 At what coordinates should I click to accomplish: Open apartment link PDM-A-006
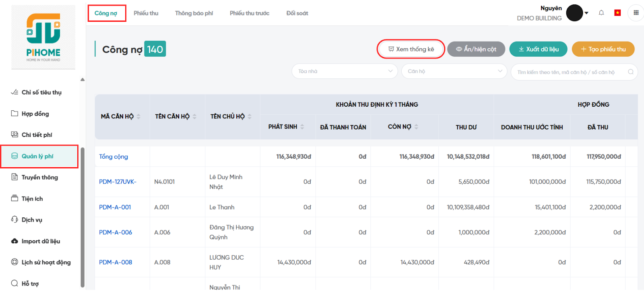[116, 232]
